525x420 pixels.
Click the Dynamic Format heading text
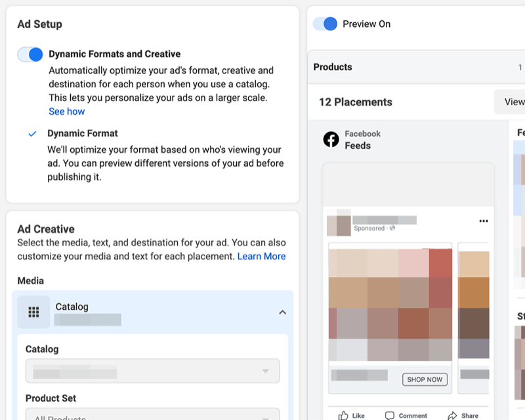83,133
